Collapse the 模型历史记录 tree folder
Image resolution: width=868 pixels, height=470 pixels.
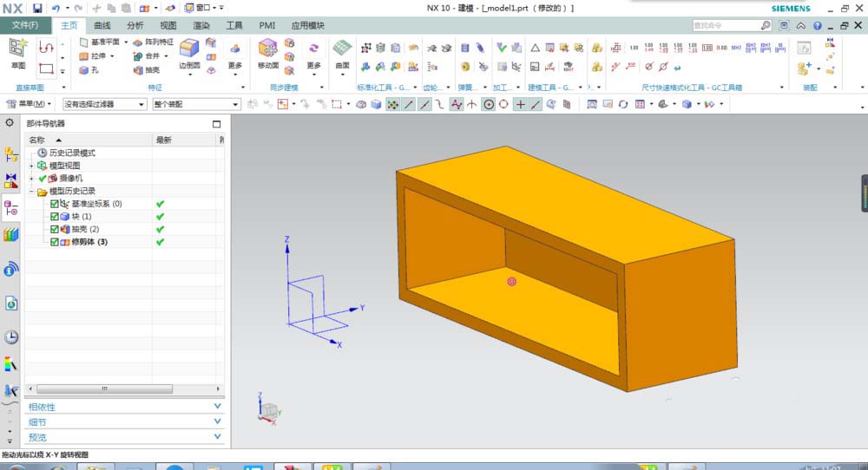click(31, 191)
